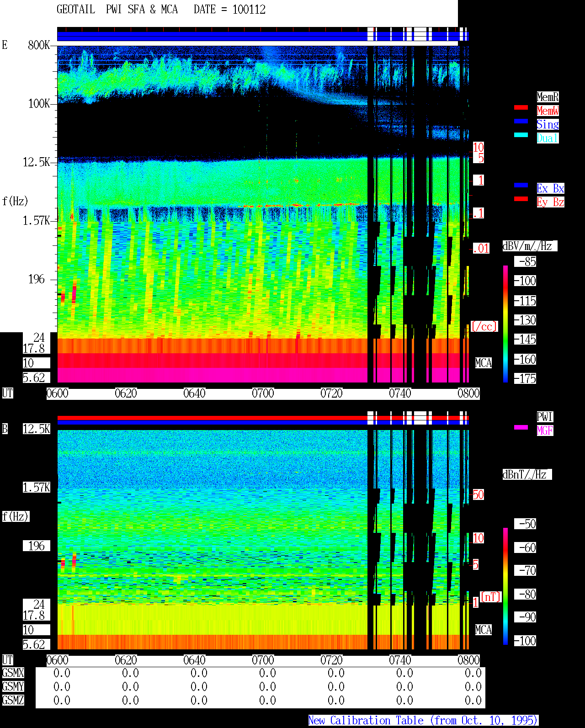Click the upper panel MCA label
Image resolution: width=585 pixels, height=728 pixels.
pos(484,363)
